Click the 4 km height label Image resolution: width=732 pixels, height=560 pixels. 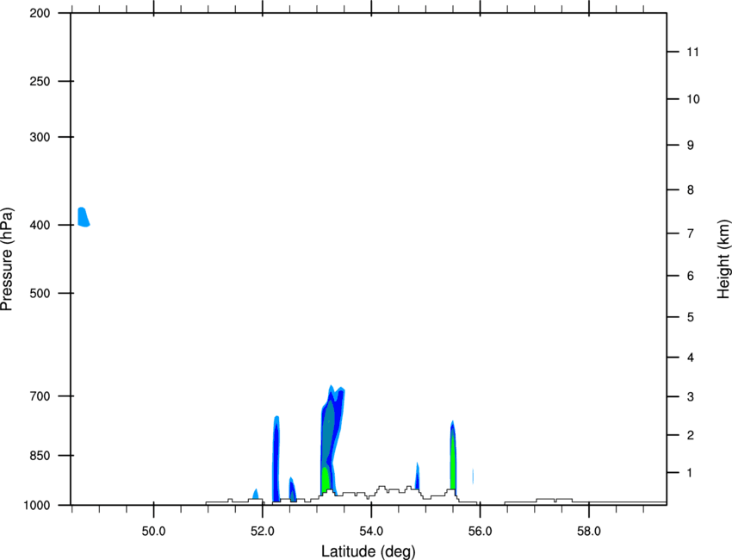coord(690,358)
